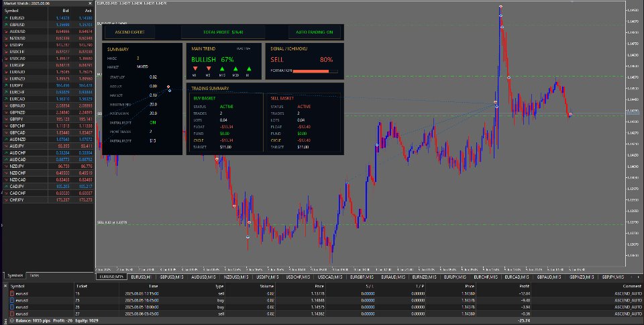Click the down-arrow icon beside GBPJPY in Market Watch
The height and width of the screenshot is (325, 644).
pyautogui.click(x=6, y=119)
